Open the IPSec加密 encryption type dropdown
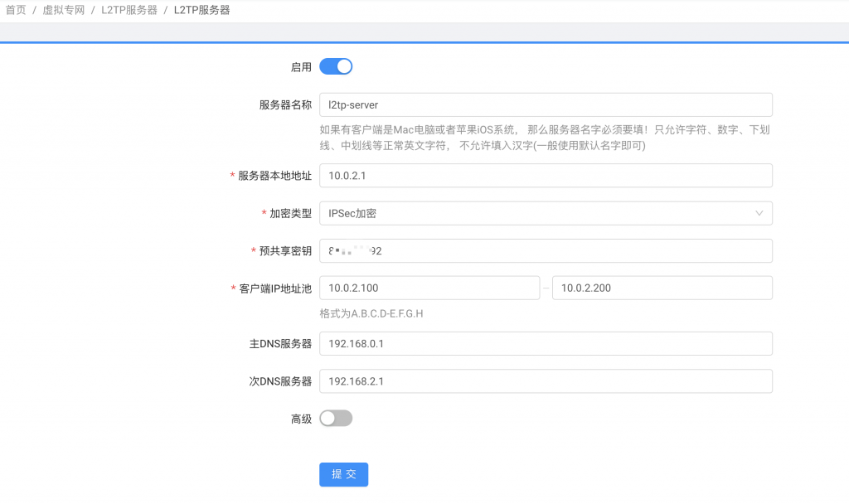Image resolution: width=849 pixels, height=504 pixels. [545, 214]
